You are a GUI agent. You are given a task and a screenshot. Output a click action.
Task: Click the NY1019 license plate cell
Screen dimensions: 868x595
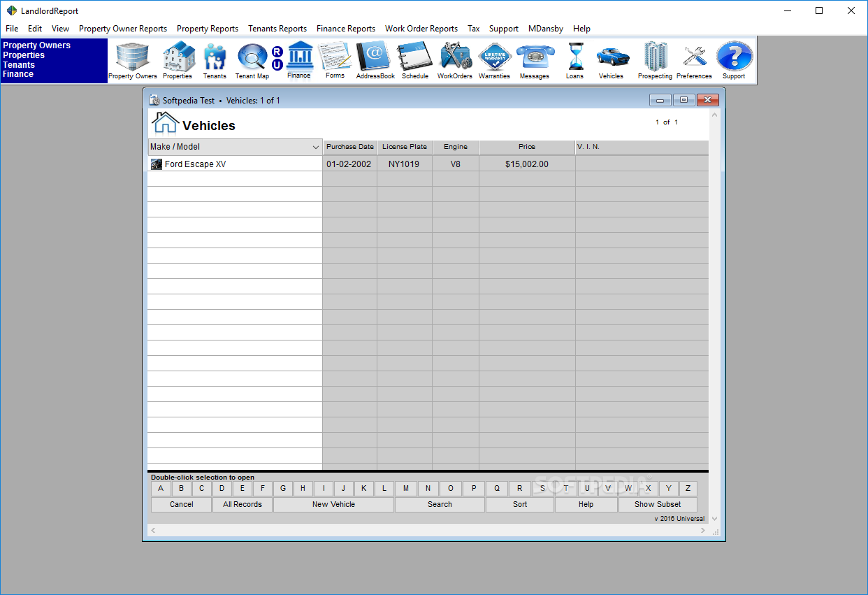(x=405, y=164)
